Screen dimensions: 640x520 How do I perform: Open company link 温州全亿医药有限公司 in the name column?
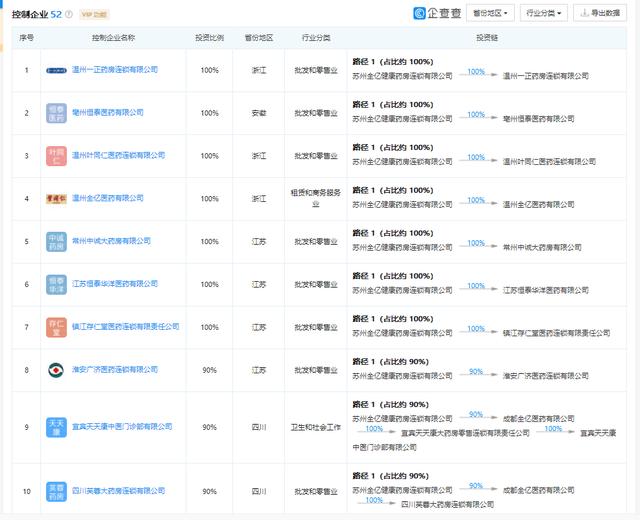click(108, 198)
